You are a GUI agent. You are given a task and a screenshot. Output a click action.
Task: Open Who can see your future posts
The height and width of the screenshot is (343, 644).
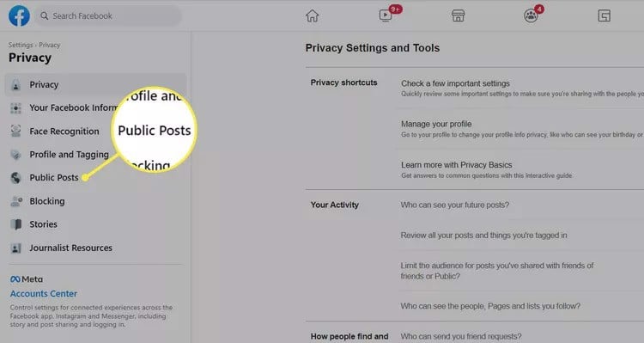tap(454, 205)
